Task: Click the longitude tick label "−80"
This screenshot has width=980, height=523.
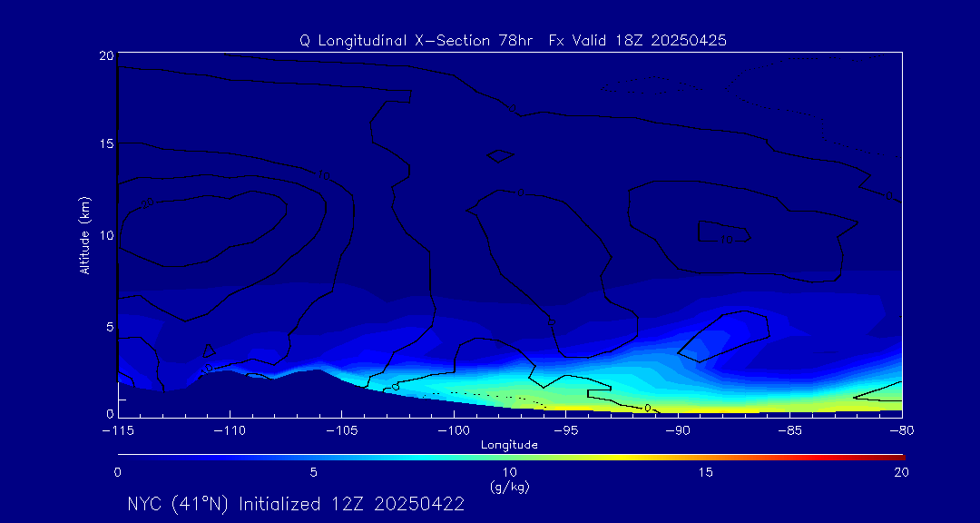Action: coord(902,431)
